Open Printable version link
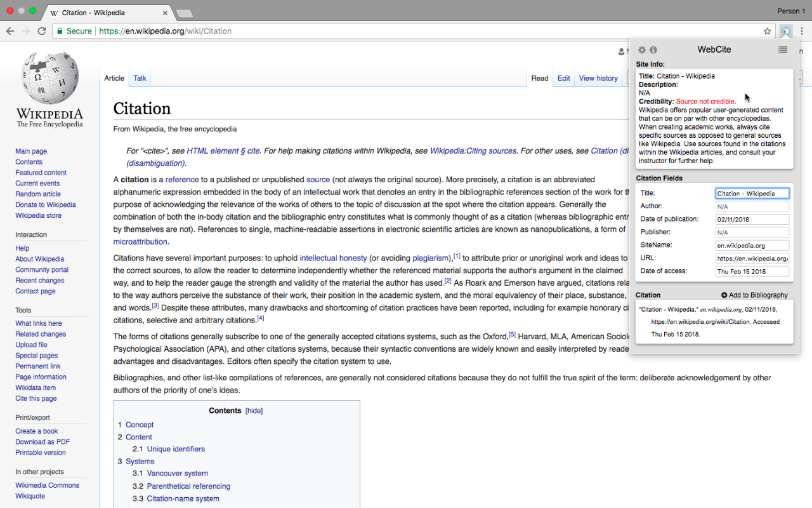 (x=41, y=453)
